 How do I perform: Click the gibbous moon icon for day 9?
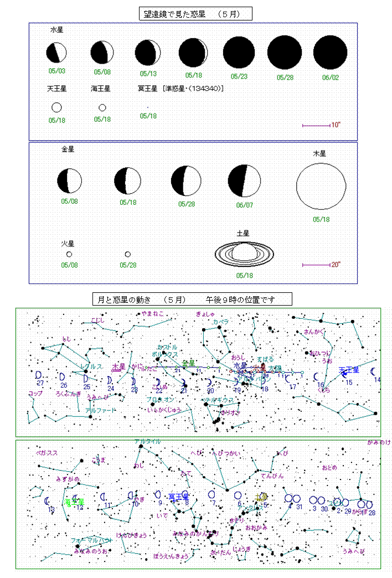[x=158, y=494]
